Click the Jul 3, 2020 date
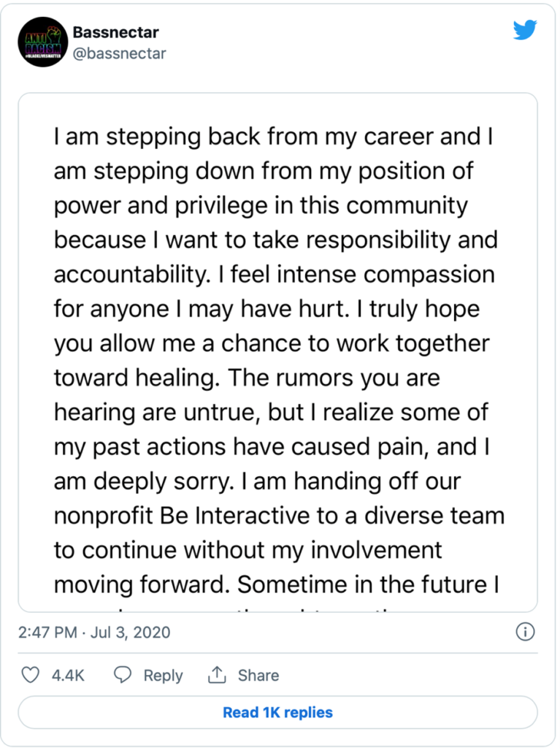 pos(129,632)
